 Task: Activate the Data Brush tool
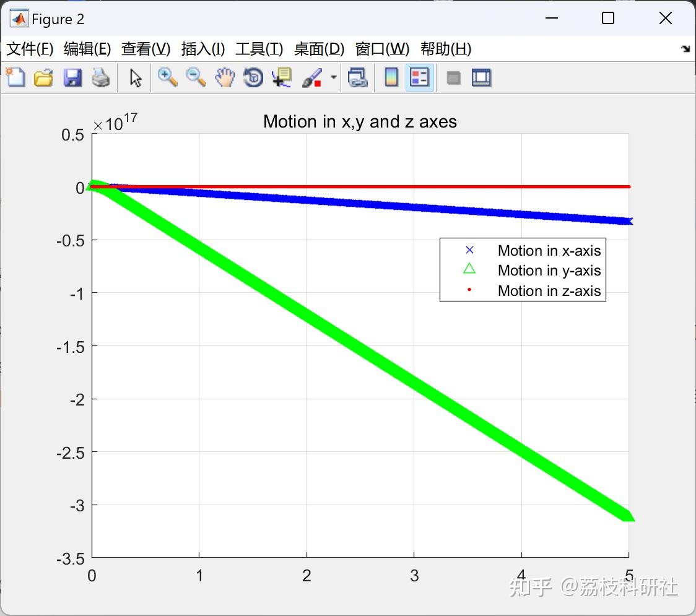313,78
